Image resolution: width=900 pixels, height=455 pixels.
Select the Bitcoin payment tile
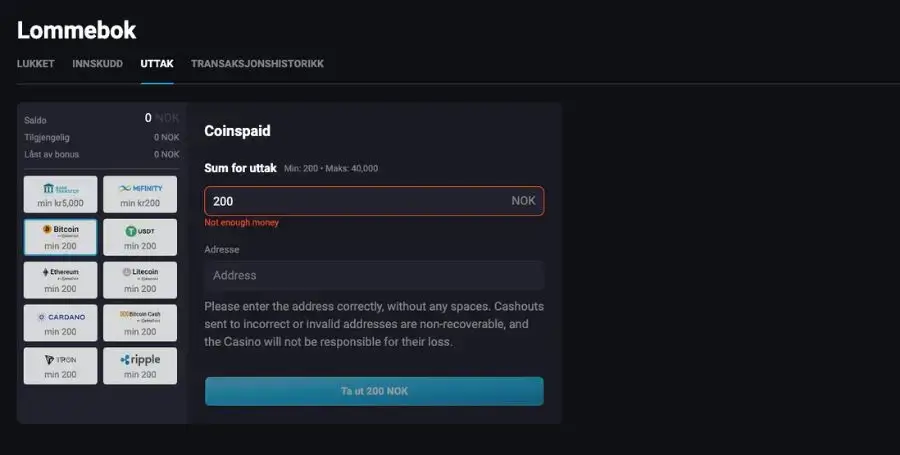pos(60,237)
